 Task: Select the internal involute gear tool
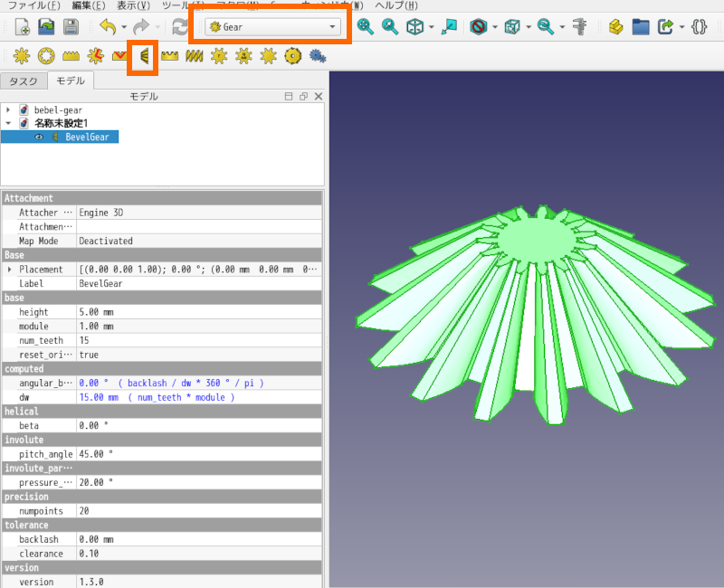(x=45, y=56)
